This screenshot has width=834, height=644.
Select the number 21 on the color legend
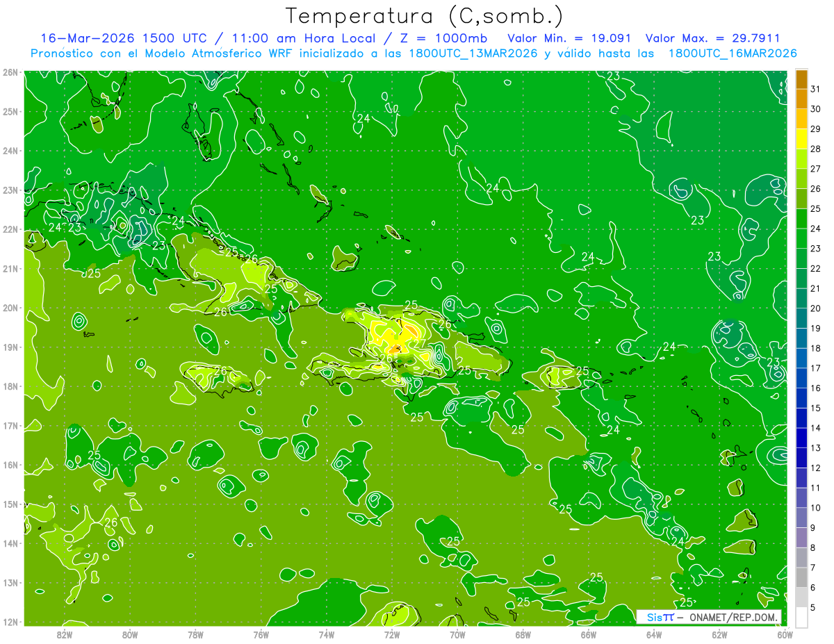click(x=816, y=288)
